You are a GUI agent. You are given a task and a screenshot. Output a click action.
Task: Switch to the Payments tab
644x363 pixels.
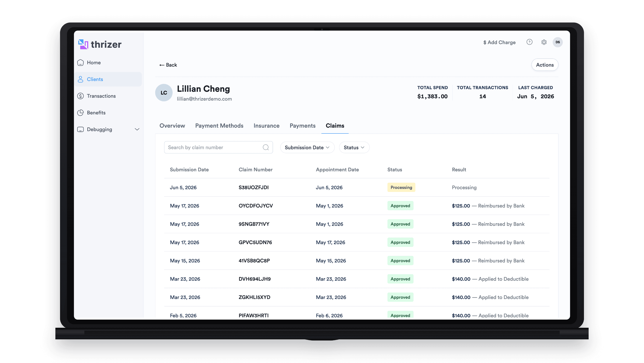pos(302,126)
